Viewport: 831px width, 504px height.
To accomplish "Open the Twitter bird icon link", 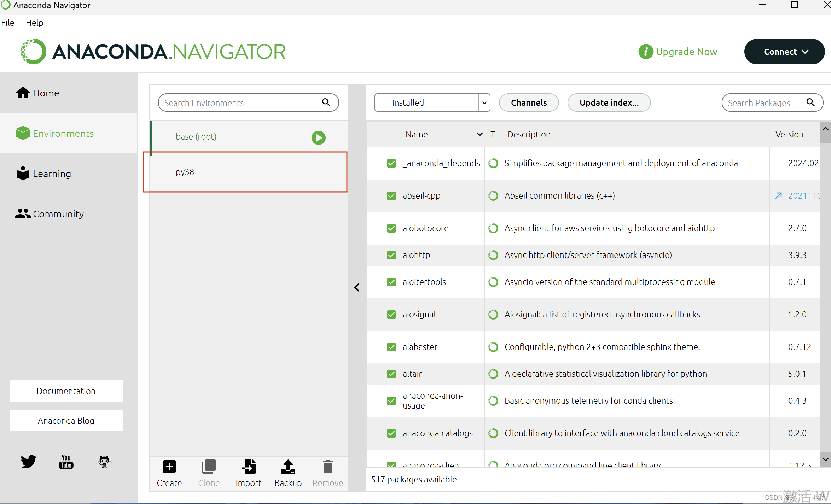I will (x=28, y=461).
